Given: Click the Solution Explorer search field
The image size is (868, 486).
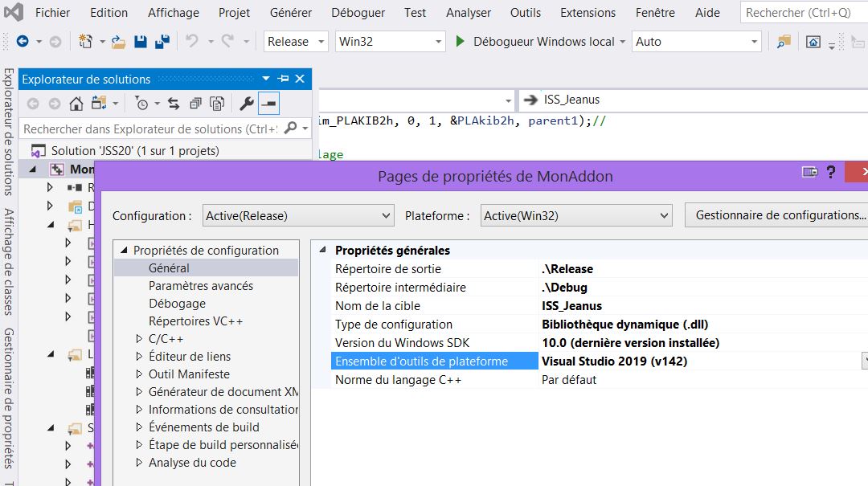Looking at the screenshot, I should [x=150, y=129].
